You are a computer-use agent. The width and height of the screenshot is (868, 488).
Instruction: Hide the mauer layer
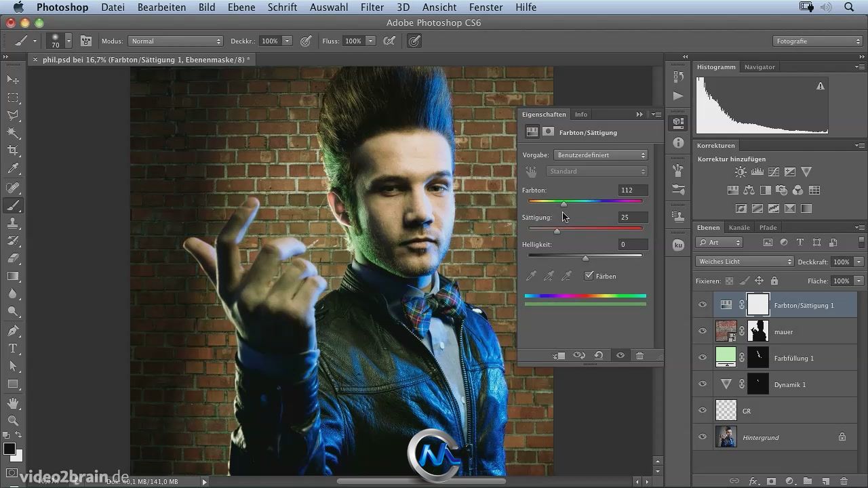pos(703,331)
